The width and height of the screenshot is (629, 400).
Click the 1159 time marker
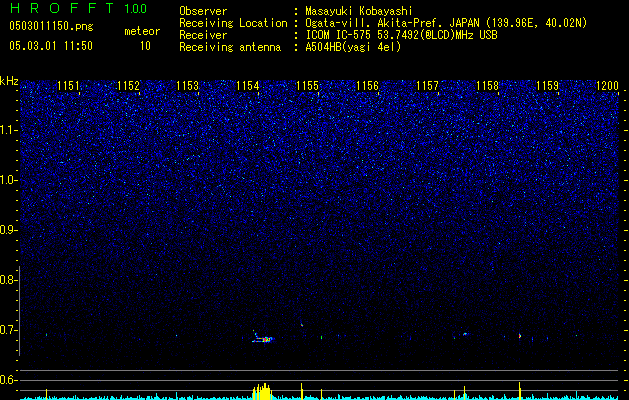(547, 86)
